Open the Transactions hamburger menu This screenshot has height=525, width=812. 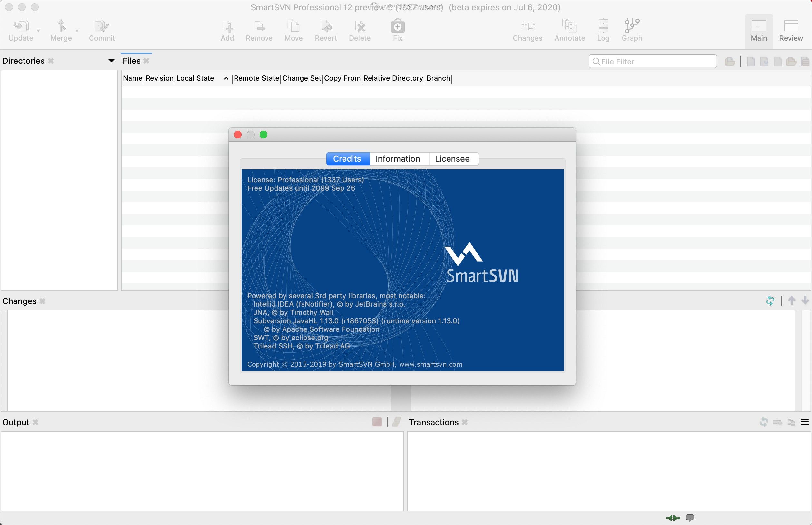coord(806,422)
